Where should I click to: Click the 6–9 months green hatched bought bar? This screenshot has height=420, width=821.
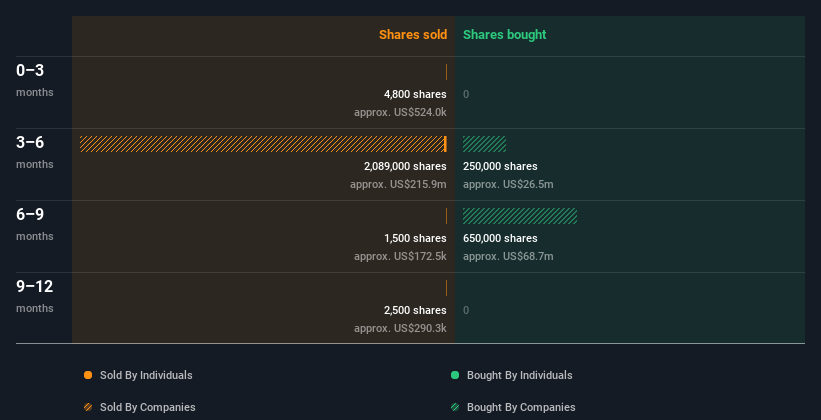[520, 216]
